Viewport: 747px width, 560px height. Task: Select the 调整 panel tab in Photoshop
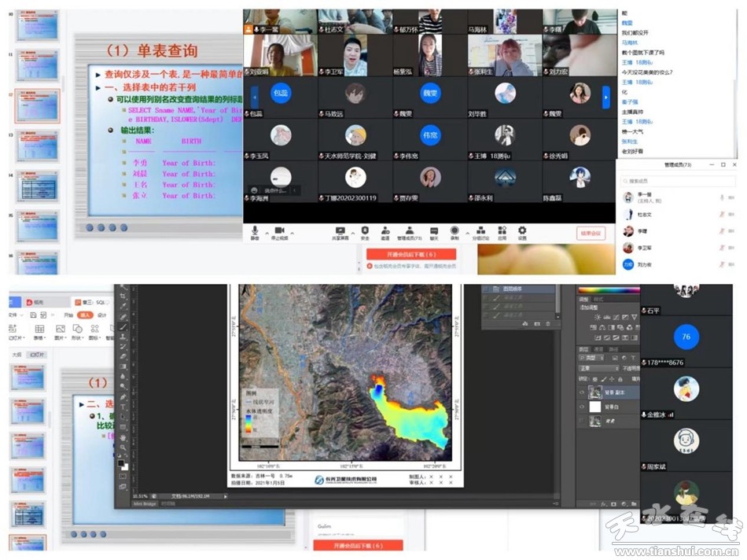(583, 300)
